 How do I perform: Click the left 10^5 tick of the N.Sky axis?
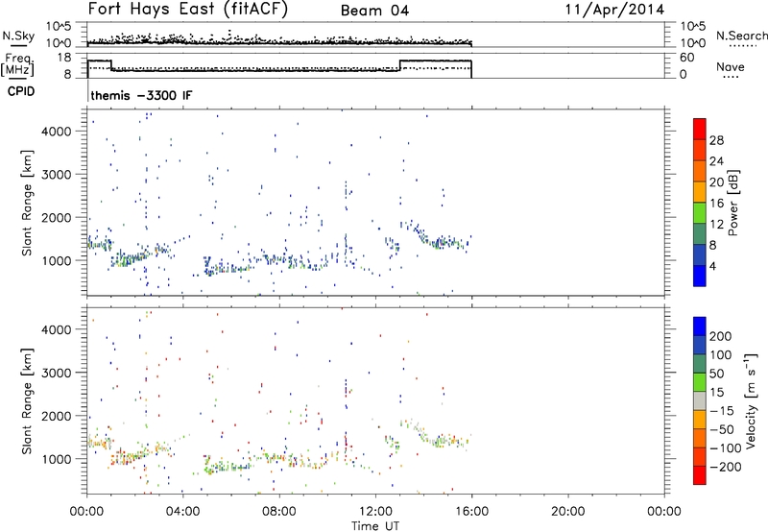[59, 26]
